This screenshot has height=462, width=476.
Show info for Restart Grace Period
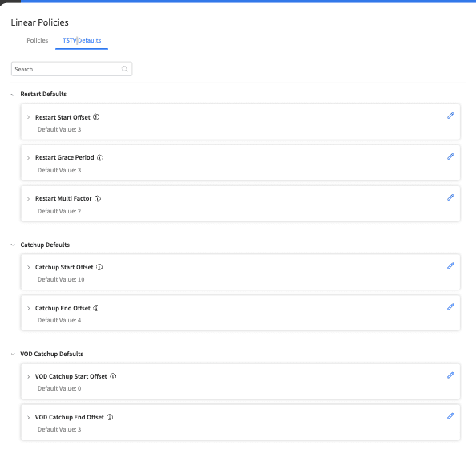tap(100, 157)
